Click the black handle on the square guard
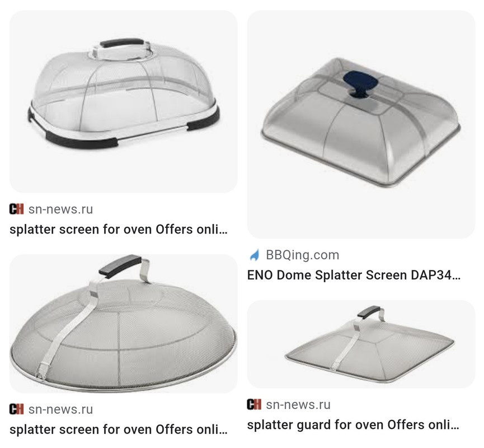The height and width of the screenshot is (448, 484). 369,312
